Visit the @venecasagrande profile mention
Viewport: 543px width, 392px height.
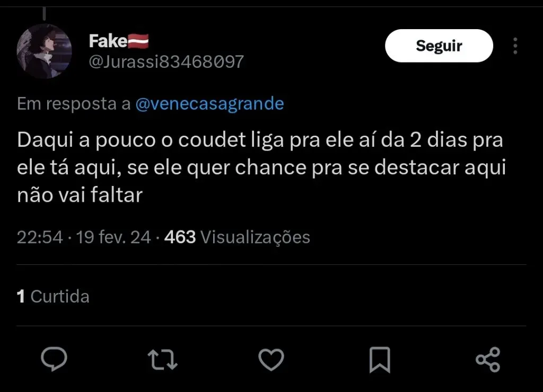pyautogui.click(x=209, y=104)
